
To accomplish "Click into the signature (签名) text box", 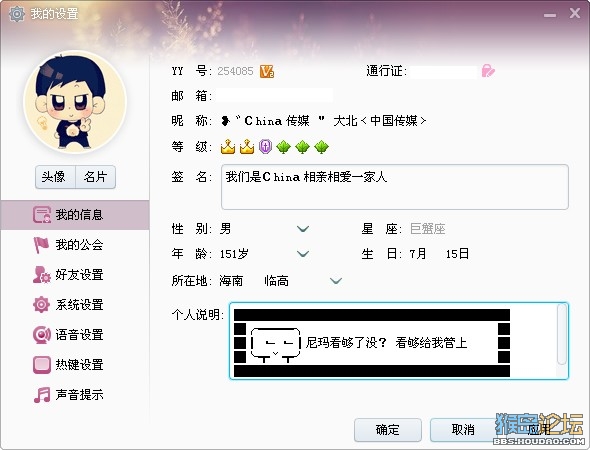I will click(395, 187).
